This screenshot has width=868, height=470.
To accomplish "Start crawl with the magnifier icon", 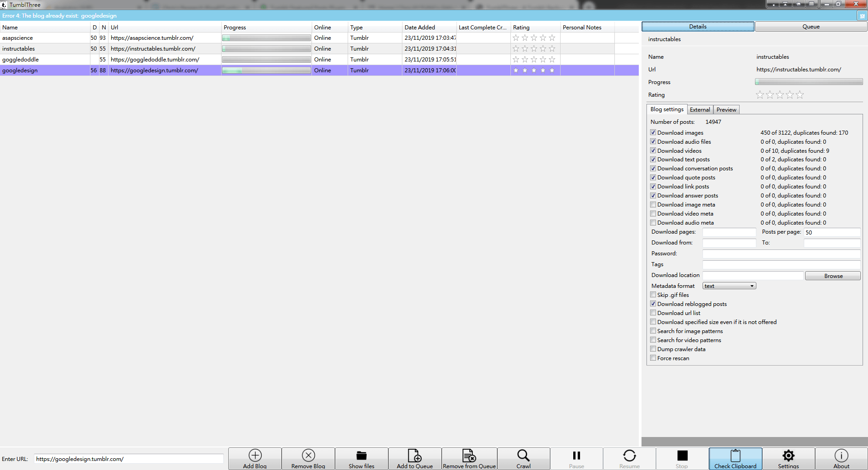I will 524,455.
